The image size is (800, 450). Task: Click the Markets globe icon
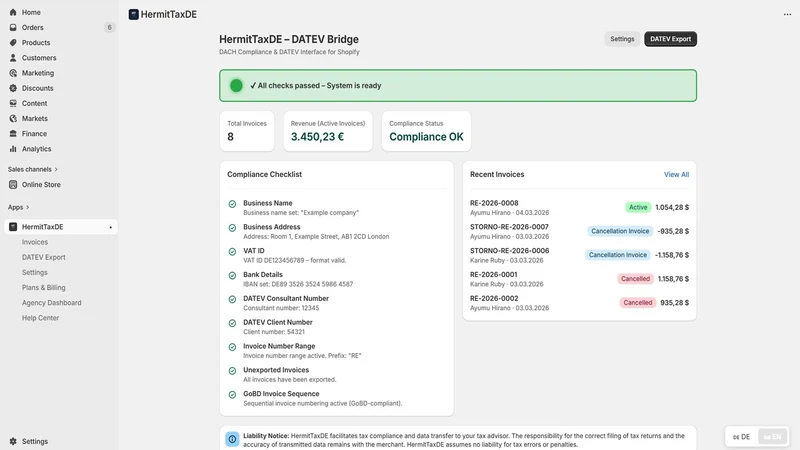pos(13,118)
